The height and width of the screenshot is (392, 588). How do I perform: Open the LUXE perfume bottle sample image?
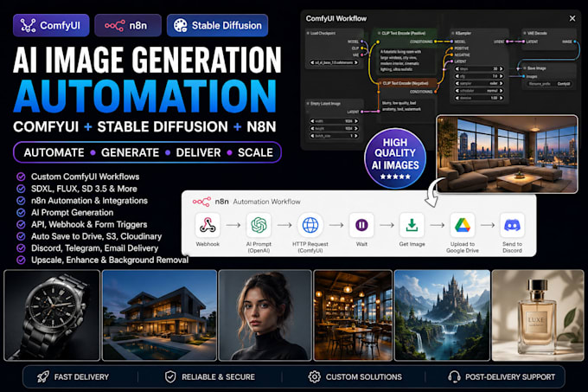click(538, 315)
